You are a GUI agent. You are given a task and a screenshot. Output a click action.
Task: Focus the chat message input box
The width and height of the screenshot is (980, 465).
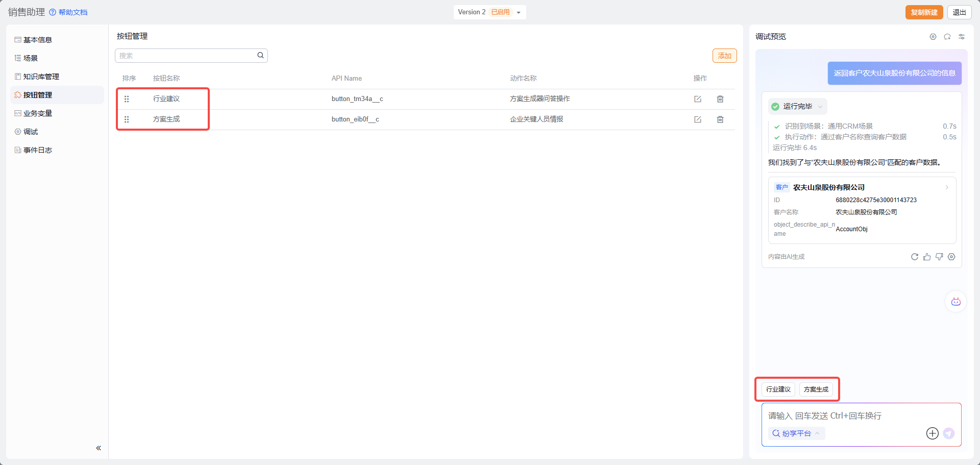pyautogui.click(x=862, y=416)
